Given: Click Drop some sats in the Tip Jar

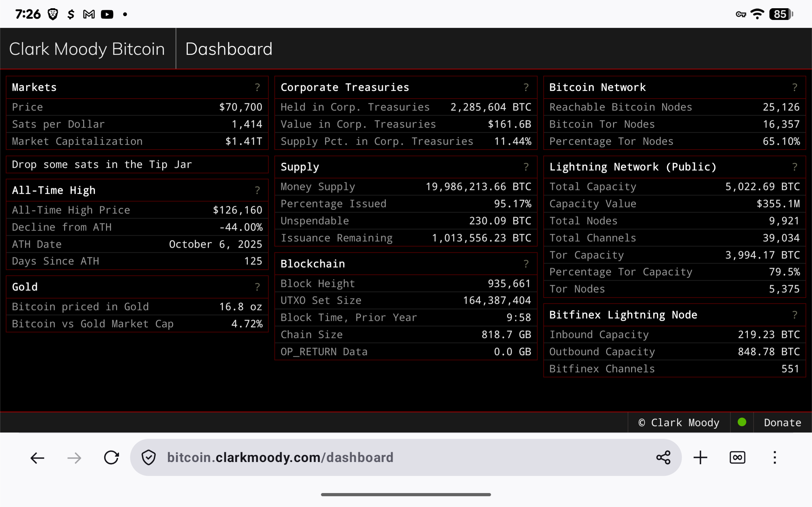Looking at the screenshot, I should coord(102,165).
